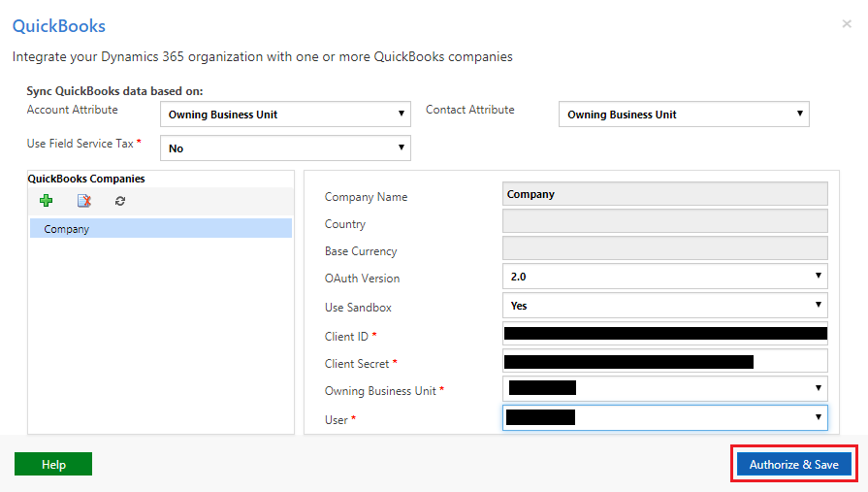Click the 'Use Sandbox' label
Viewport: 868px width, 492px height.
[358, 308]
